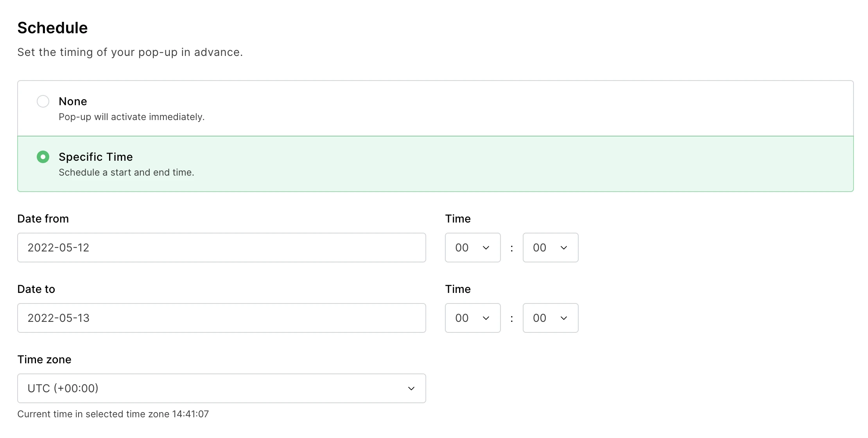
Task: Click the 'Schedule a start and end time' description
Action: tap(126, 172)
